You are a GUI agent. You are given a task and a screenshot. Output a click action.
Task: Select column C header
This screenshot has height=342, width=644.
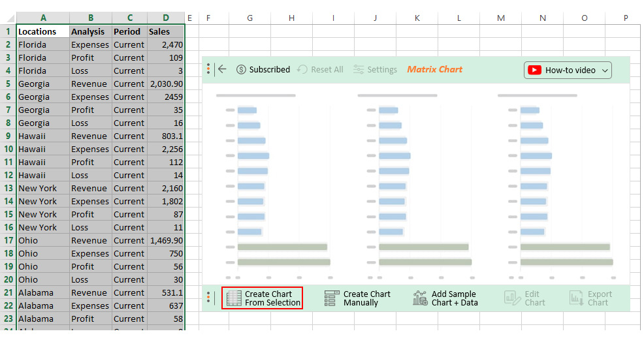pyautogui.click(x=130, y=18)
